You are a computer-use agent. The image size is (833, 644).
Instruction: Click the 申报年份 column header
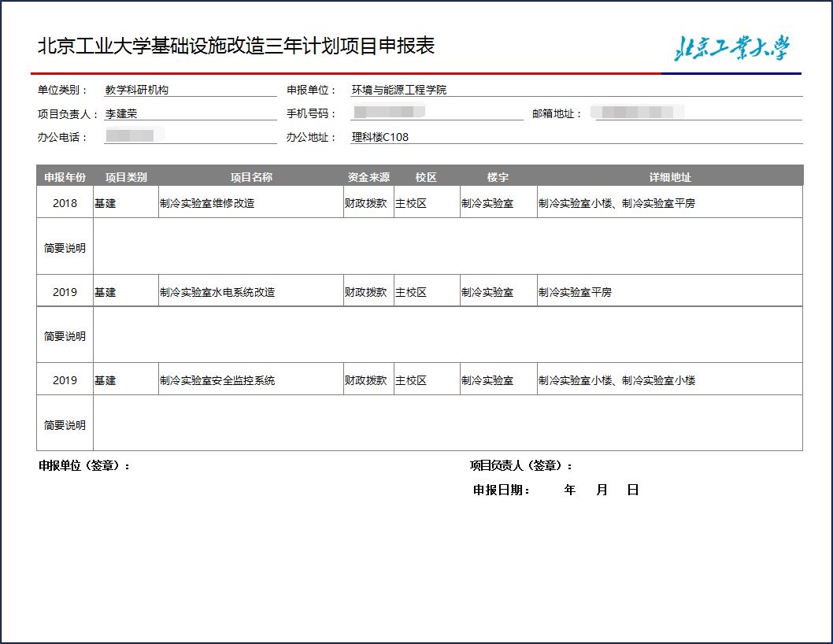click(65, 177)
